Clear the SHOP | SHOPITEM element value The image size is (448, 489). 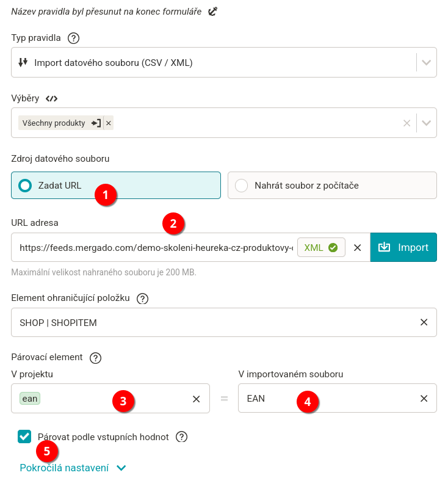424,322
